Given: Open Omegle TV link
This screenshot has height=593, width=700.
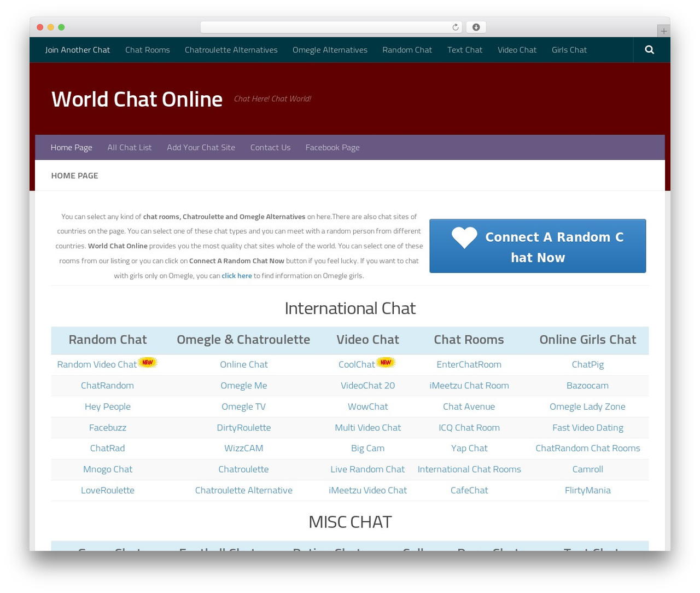Looking at the screenshot, I should [x=243, y=406].
